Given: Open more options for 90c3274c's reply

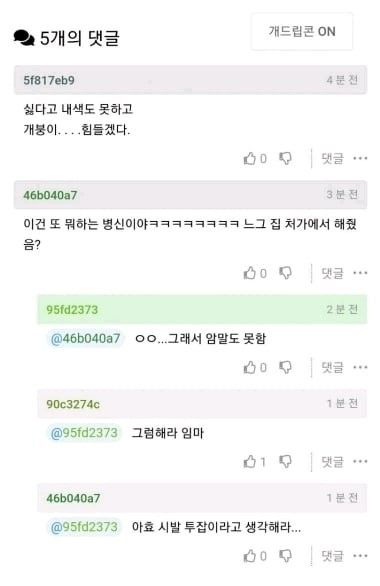Looking at the screenshot, I should pyautogui.click(x=360, y=462).
